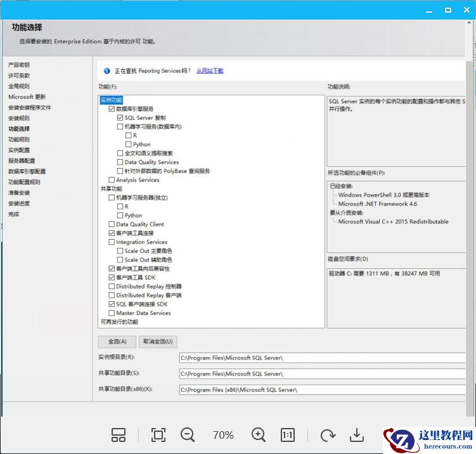Screen dimensions: 476x454
Task: Click the blue info icon beside Reporting Services
Action: click(x=107, y=71)
